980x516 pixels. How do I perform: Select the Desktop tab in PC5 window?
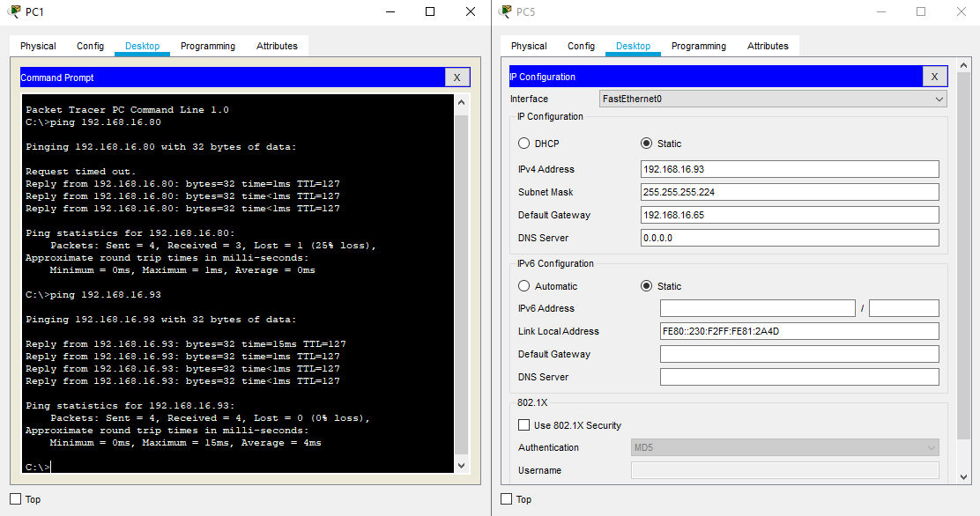(x=633, y=46)
